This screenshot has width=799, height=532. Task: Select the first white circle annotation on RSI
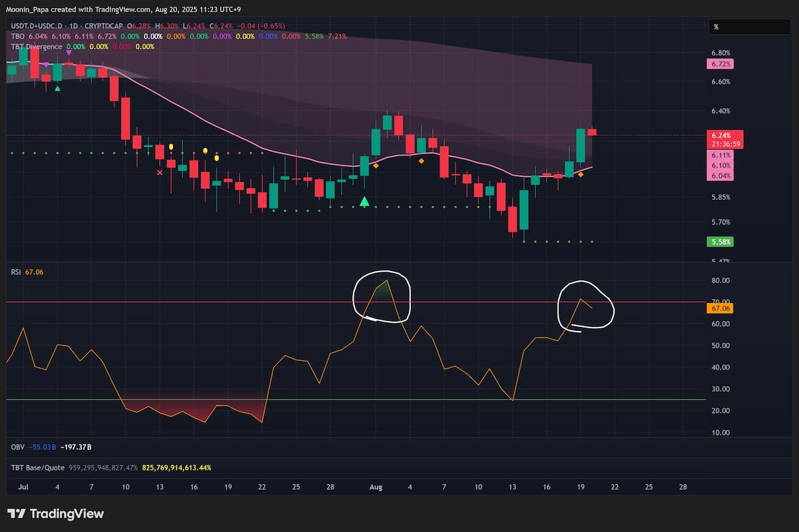(x=382, y=297)
